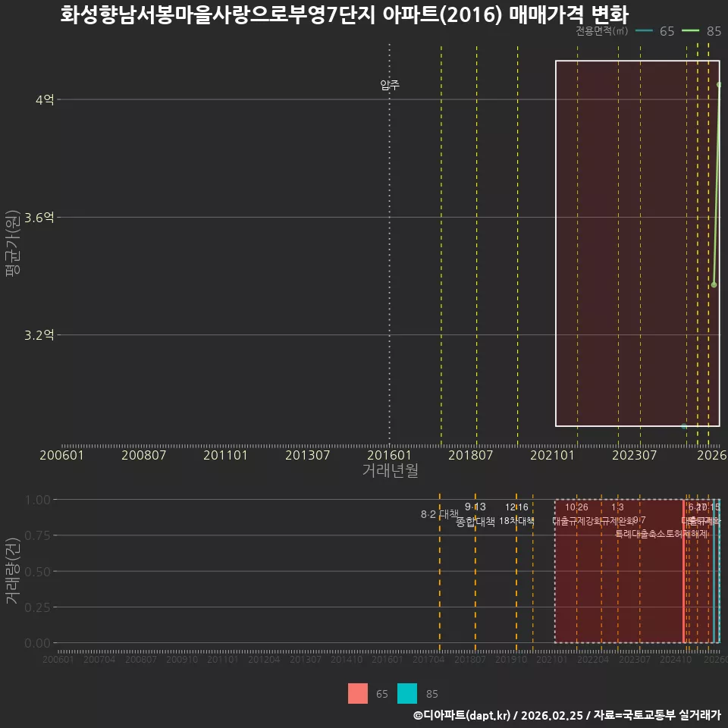Screen dimensions: 728x728
Task: Click the lower data point of the 85 line
Action: 714,284
